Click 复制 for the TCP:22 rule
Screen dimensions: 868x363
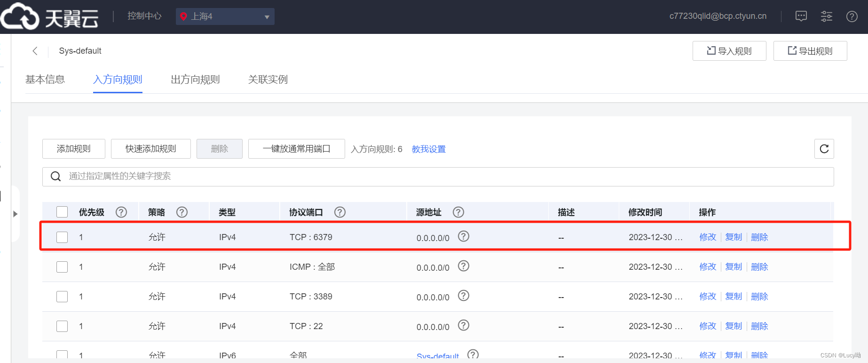pos(734,326)
